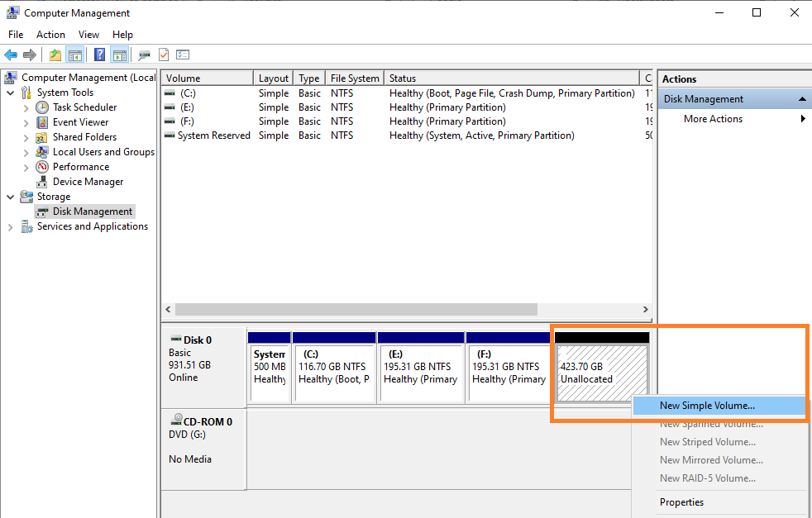Click the Up One Level folder icon
The image size is (812, 518).
[x=55, y=55]
